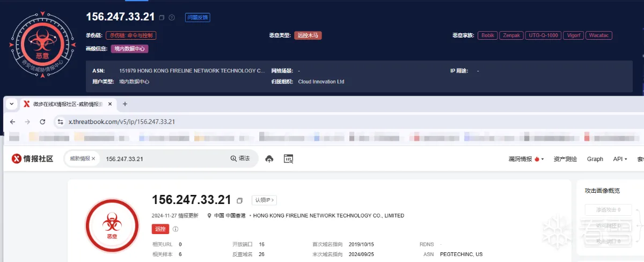Select the Zenpak malware family tag
Image resolution: width=644 pixels, height=262 pixels.
511,35
